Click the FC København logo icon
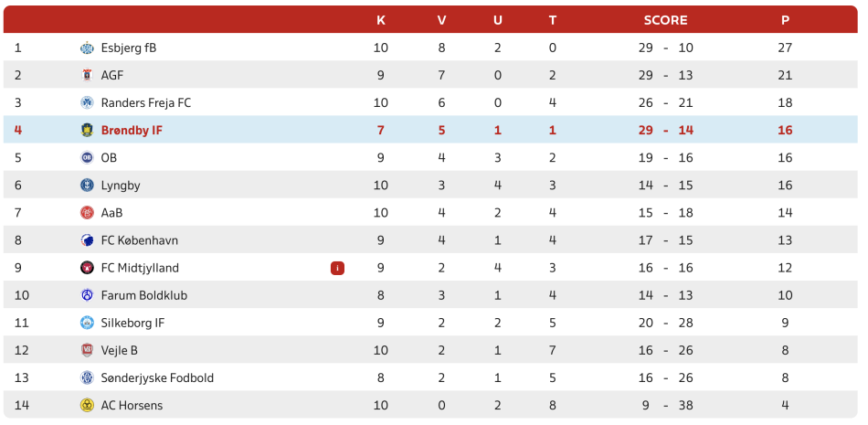868x425 pixels. (x=87, y=240)
